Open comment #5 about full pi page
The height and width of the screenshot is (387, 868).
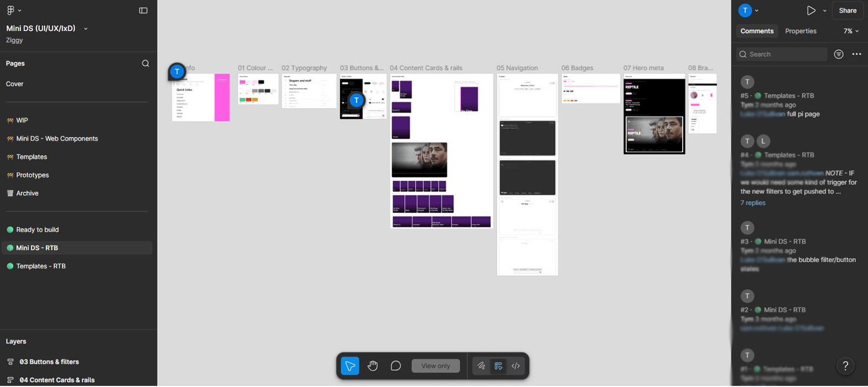tap(799, 98)
